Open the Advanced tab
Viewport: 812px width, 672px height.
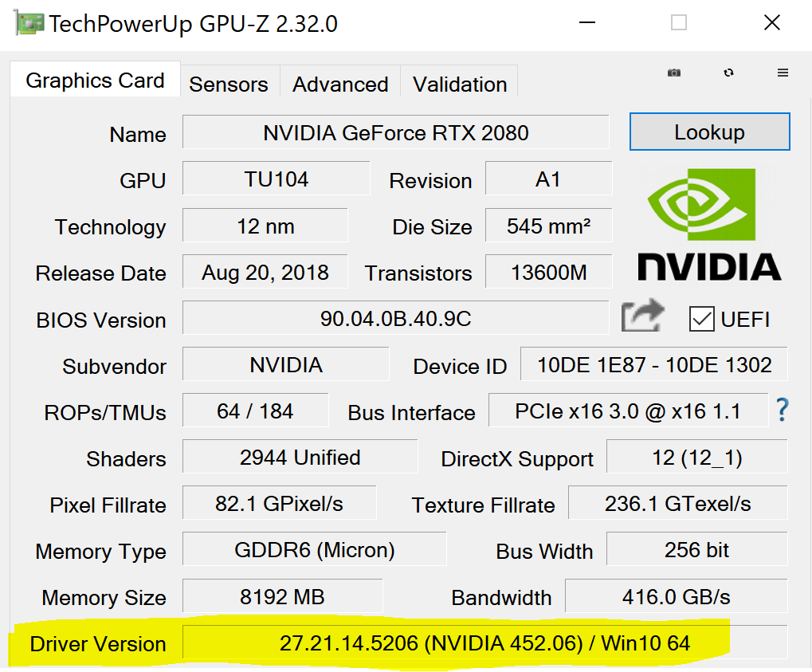coord(340,84)
